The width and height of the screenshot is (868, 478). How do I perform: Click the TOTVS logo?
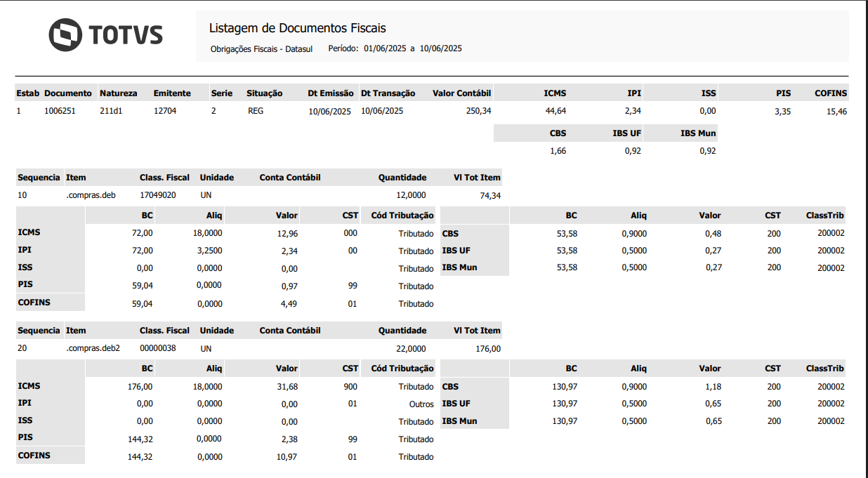pos(105,34)
